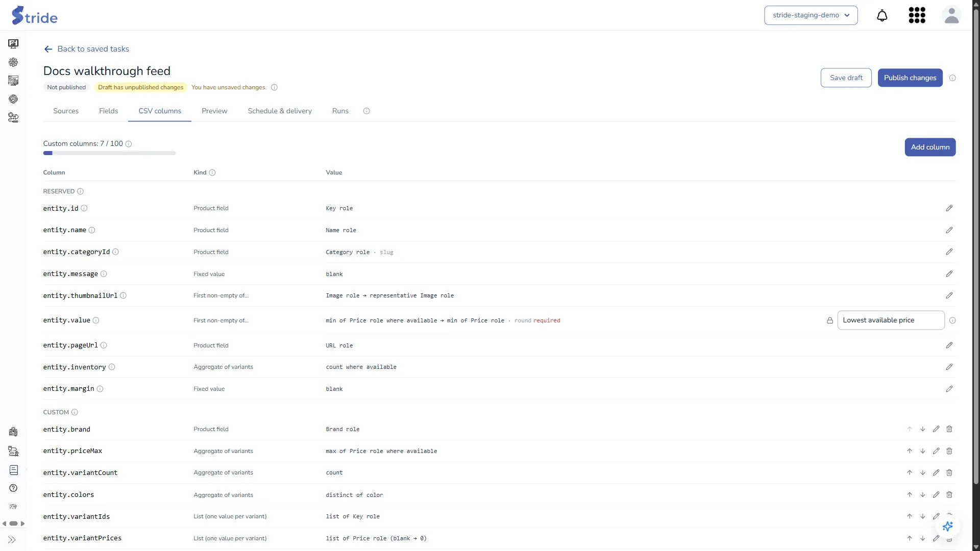The width and height of the screenshot is (980, 551).
Task: Open the help icon in sidebar
Action: (13, 488)
